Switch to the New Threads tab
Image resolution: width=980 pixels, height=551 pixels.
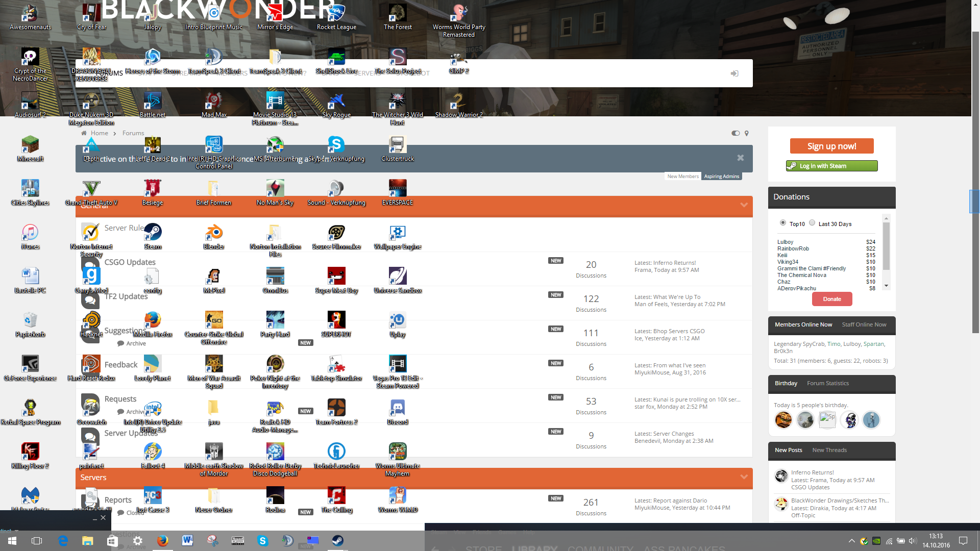coord(829,450)
